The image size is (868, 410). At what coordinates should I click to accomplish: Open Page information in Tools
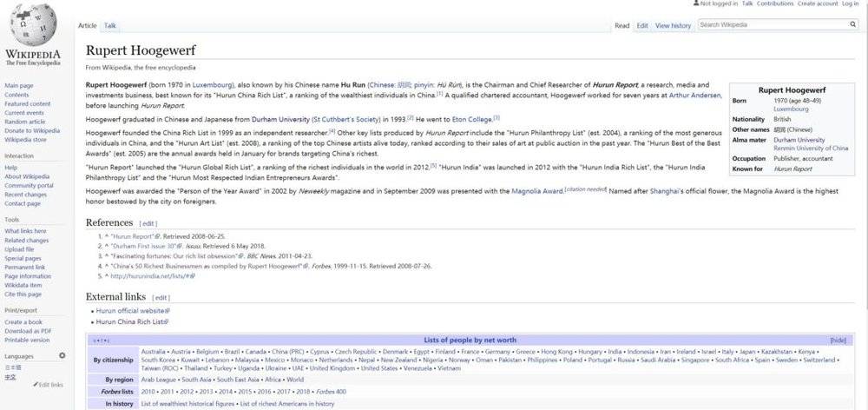pyautogui.click(x=28, y=276)
